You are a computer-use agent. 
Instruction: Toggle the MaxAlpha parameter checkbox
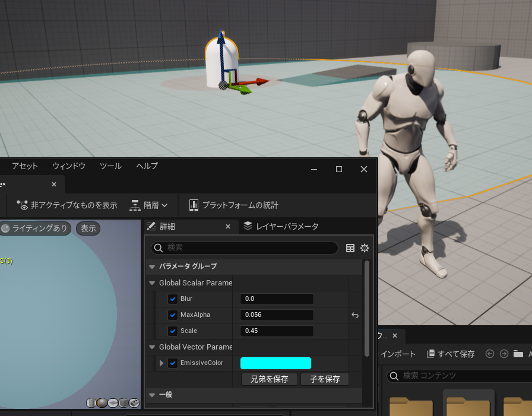click(x=173, y=315)
